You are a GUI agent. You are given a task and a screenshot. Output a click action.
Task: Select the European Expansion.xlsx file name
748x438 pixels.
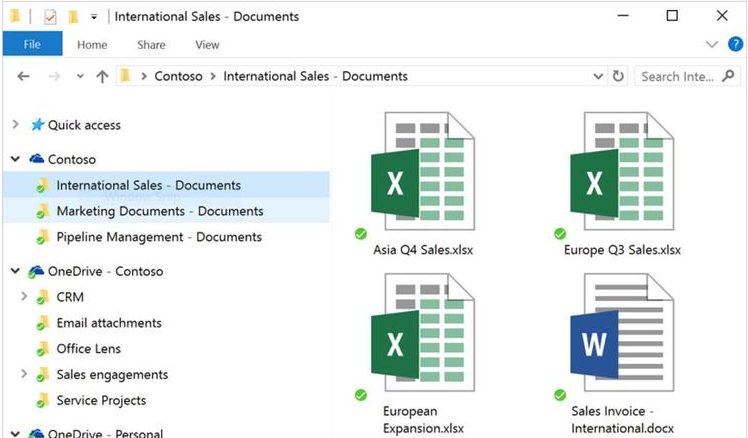click(423, 419)
